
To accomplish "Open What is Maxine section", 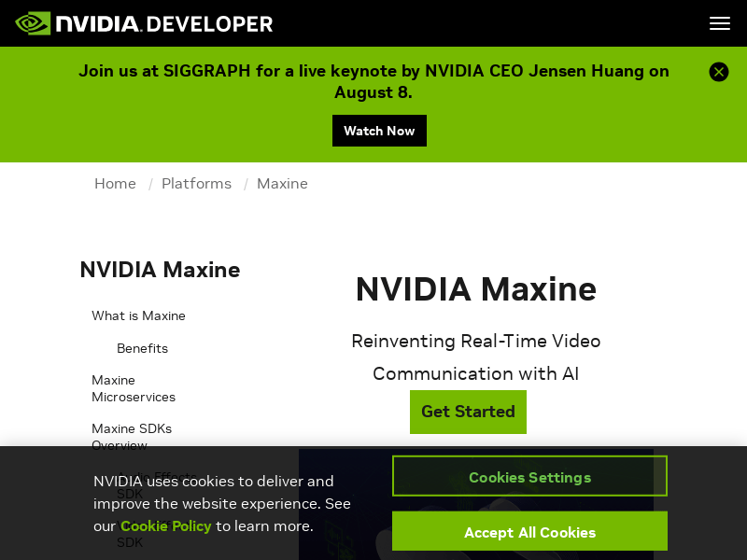I will (138, 315).
